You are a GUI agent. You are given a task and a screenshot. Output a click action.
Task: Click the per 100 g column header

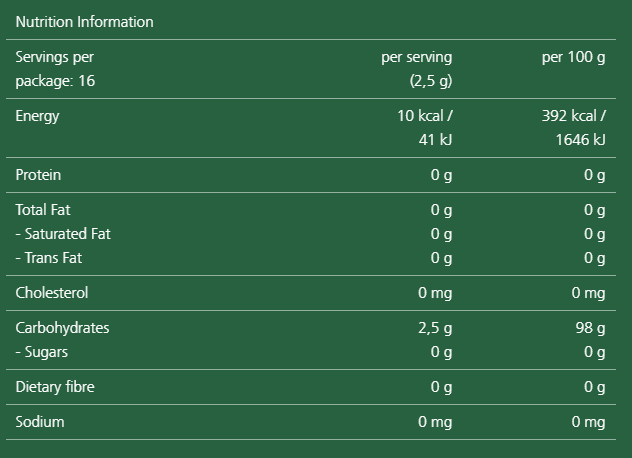(573, 58)
